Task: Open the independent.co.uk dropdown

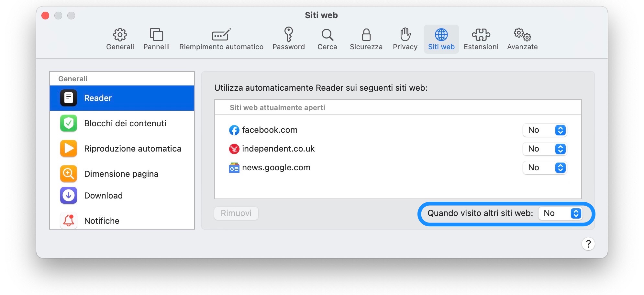Action: point(545,149)
